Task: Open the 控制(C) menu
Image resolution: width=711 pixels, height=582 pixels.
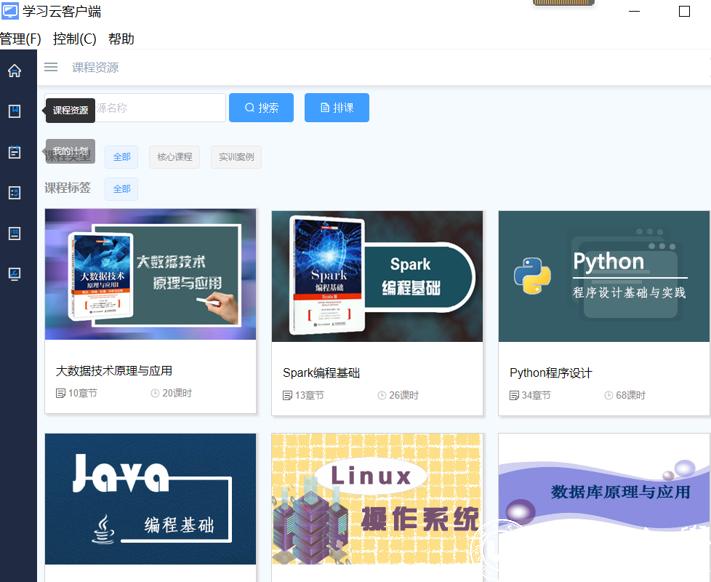Action: [x=74, y=39]
